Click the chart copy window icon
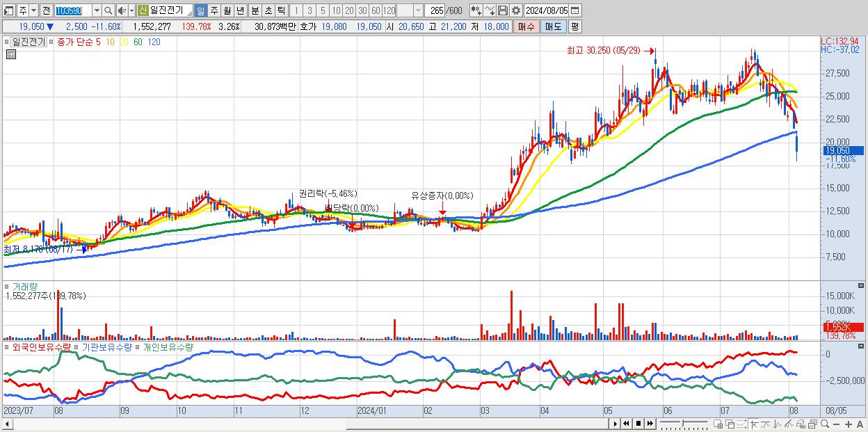This screenshot has height=432, width=868. [812, 424]
